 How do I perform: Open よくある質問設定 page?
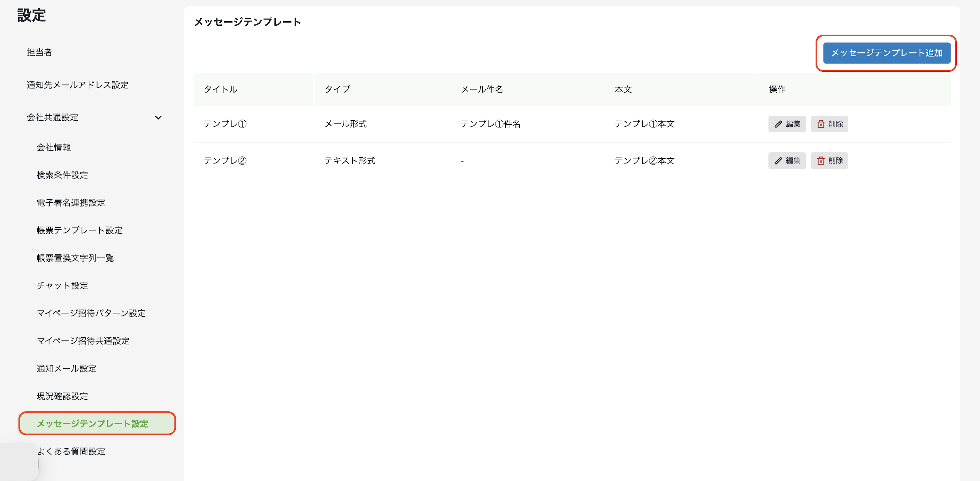click(71, 451)
